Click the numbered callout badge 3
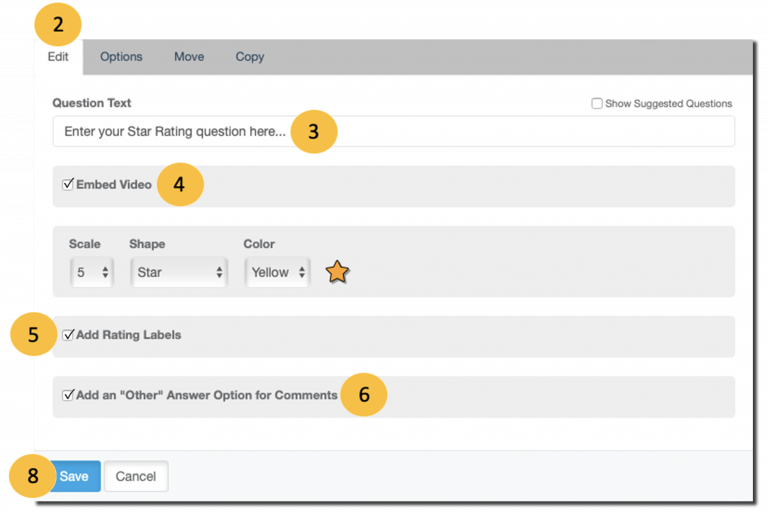The width and height of the screenshot is (768, 516). pos(313,132)
